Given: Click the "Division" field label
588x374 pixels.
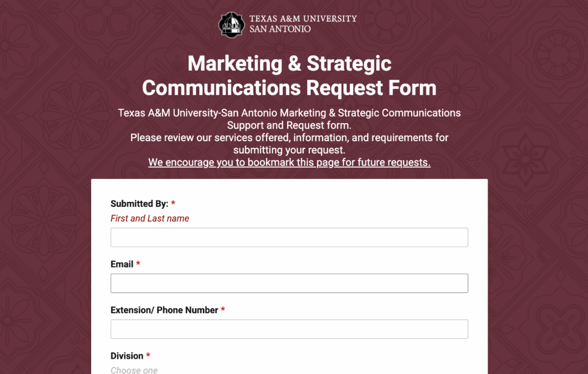Looking at the screenshot, I should coord(127,356).
